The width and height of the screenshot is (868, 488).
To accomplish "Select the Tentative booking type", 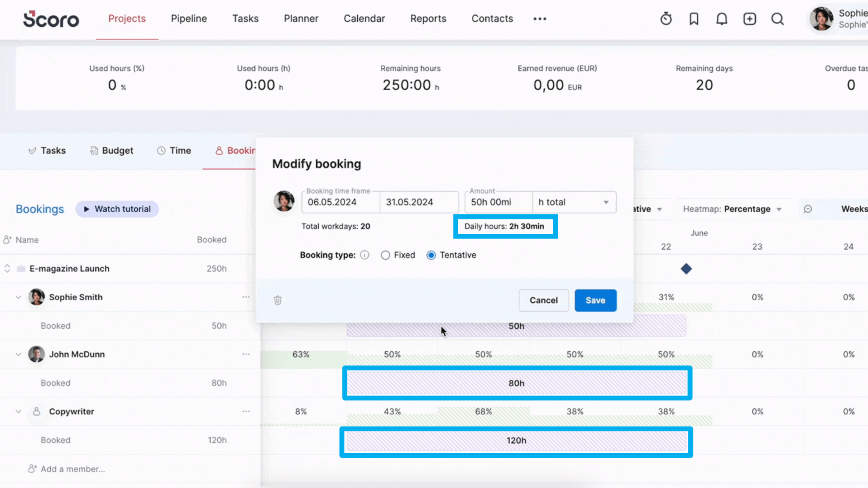I will coord(431,255).
